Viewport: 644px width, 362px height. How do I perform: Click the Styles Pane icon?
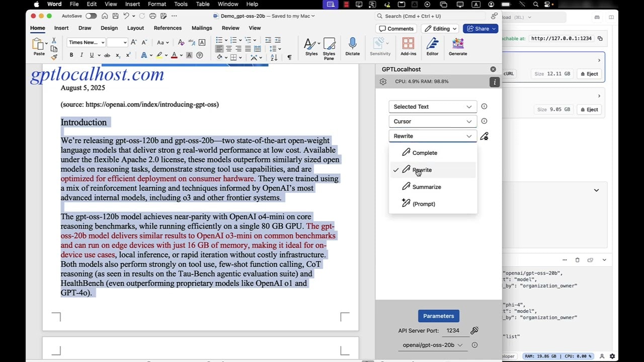(329, 46)
